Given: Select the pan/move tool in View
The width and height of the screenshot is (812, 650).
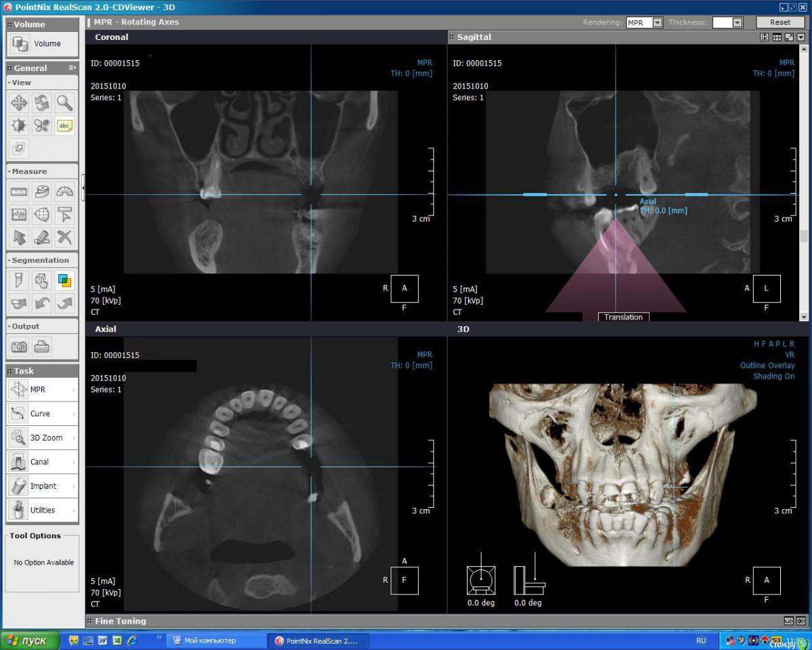Looking at the screenshot, I should (19, 103).
